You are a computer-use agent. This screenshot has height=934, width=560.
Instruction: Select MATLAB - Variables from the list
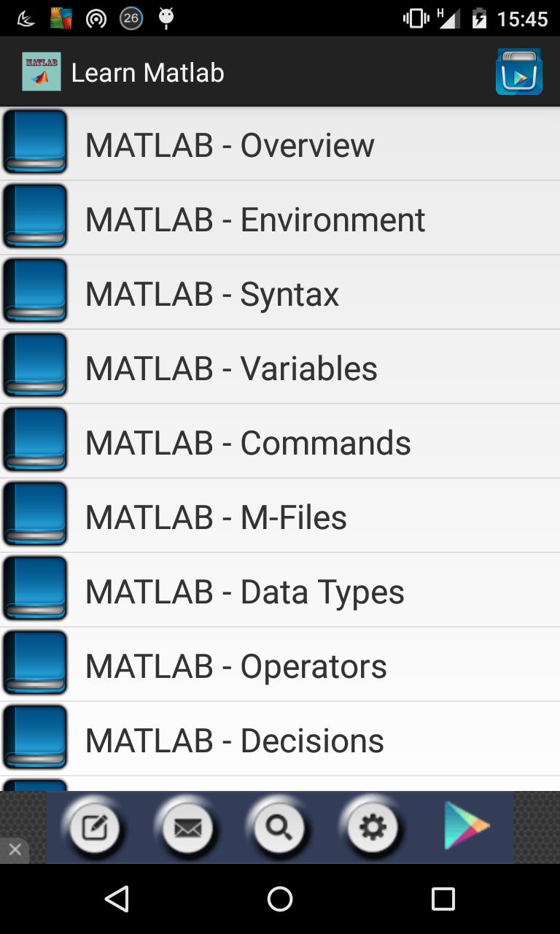pyautogui.click(x=231, y=367)
